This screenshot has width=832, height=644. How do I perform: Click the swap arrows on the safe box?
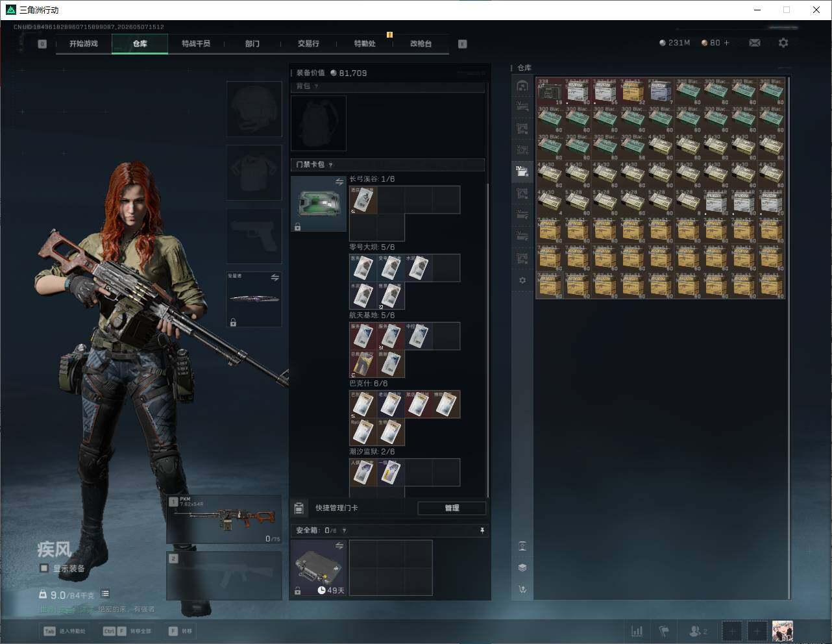[x=339, y=546]
